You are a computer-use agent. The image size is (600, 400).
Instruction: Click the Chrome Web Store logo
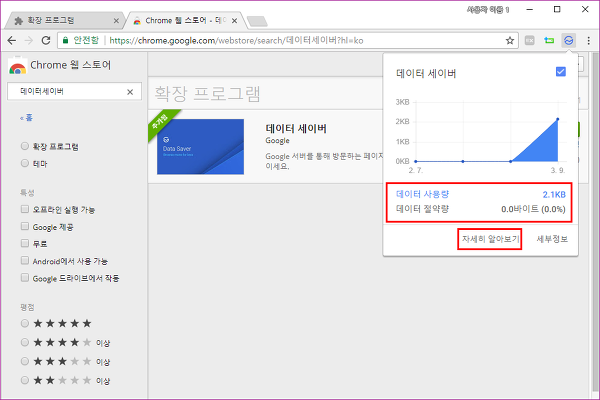pyautogui.click(x=17, y=65)
